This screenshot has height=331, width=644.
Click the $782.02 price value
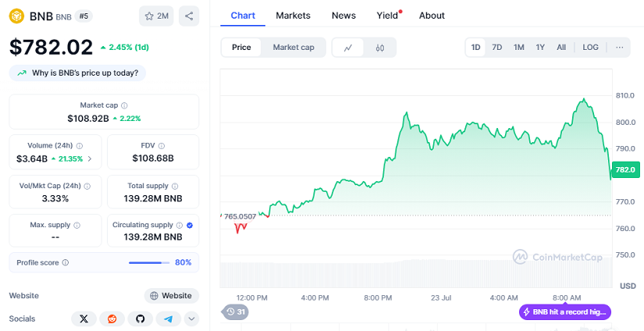pos(51,47)
